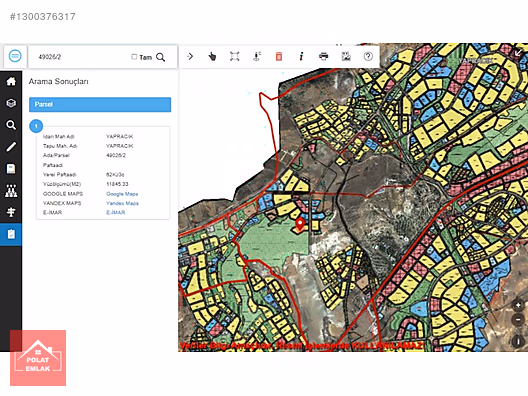Click the Yerel Paftaadı value 62KJ3c

pyautogui.click(x=115, y=175)
